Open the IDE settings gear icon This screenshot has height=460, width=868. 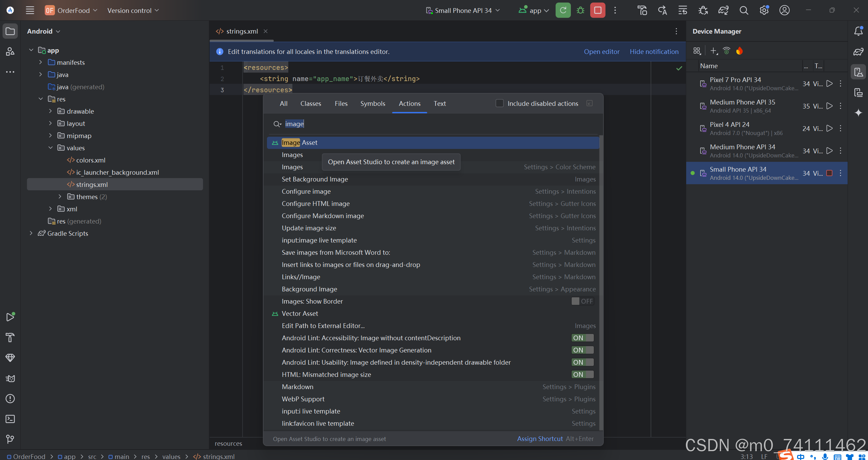pos(764,10)
